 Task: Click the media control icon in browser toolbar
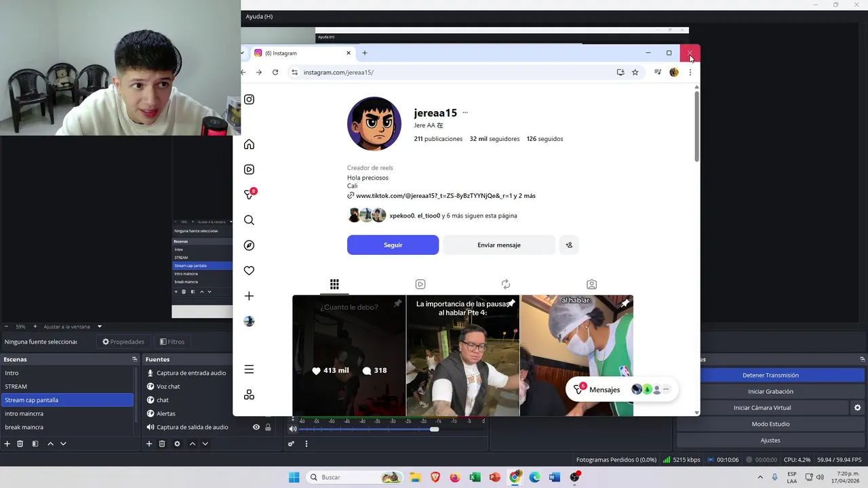coord(657,72)
